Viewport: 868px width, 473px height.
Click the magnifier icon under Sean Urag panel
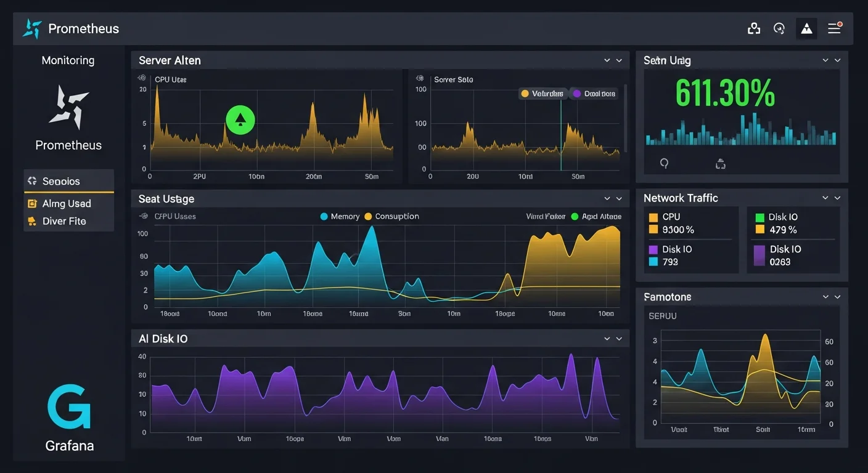664,163
